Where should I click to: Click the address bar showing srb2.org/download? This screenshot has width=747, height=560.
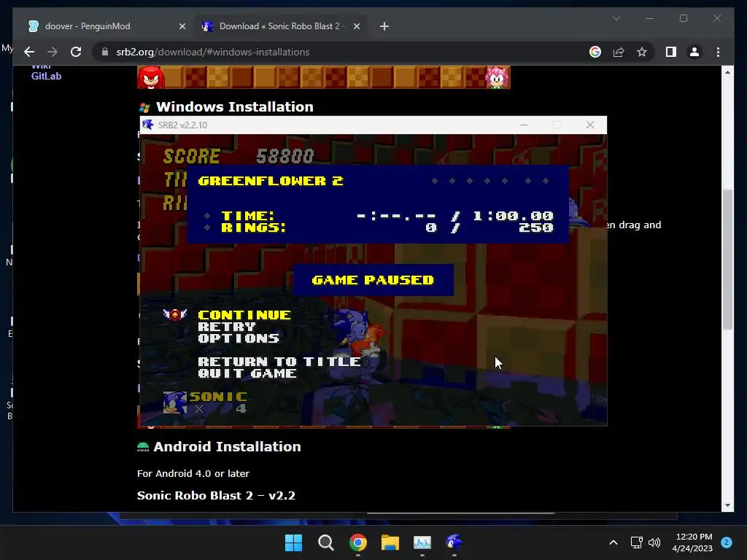333,52
